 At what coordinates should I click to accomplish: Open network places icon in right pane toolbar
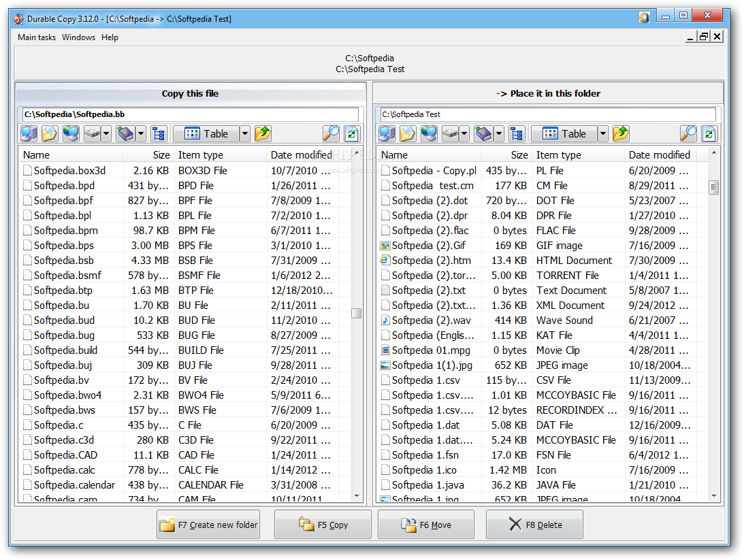(x=429, y=134)
